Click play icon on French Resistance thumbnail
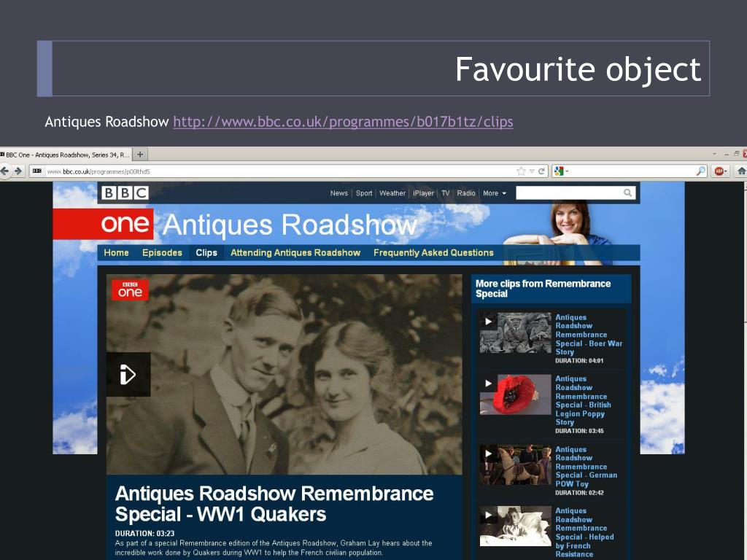The image size is (747, 560). click(488, 515)
